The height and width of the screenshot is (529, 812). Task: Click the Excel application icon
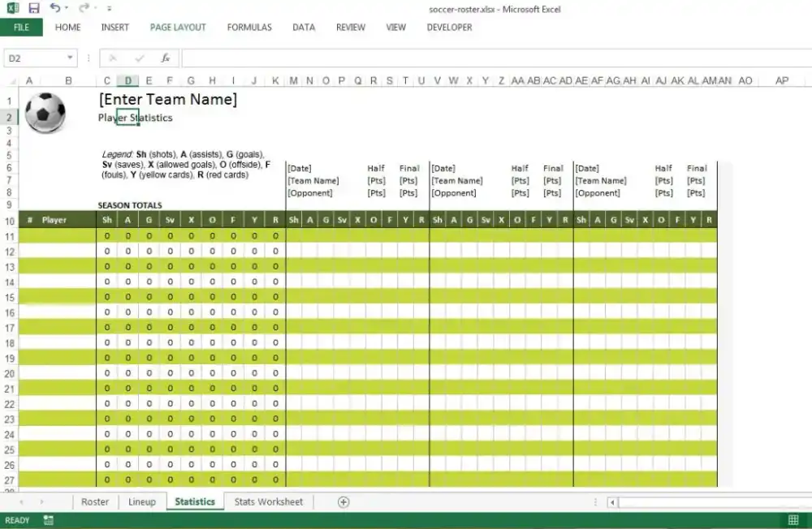click(12, 8)
